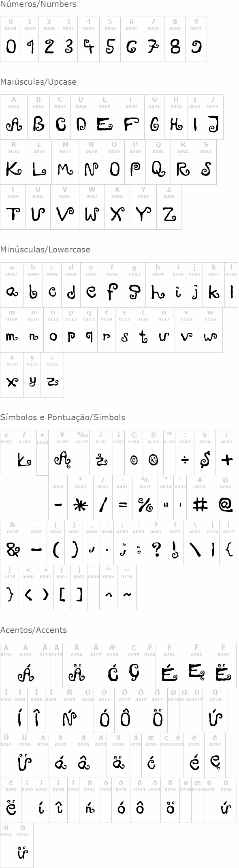Click the digit 8 glyph cell
This screenshot has height=868, width=239.
[175, 39]
